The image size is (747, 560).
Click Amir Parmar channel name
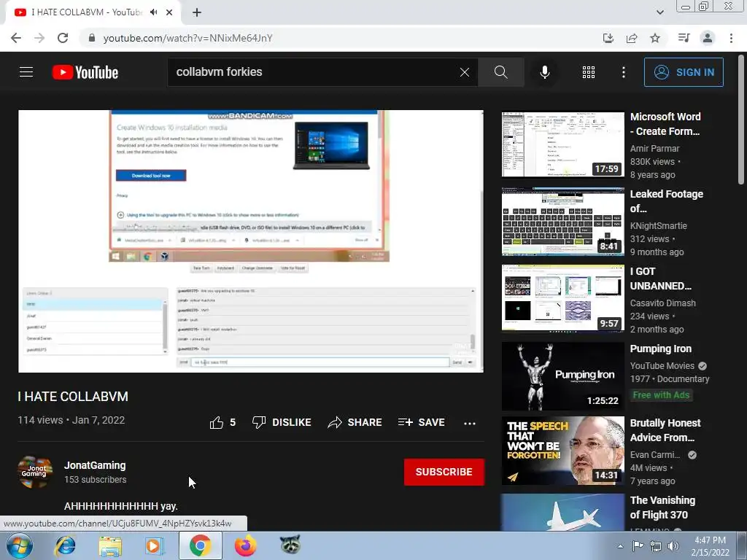[654, 149]
